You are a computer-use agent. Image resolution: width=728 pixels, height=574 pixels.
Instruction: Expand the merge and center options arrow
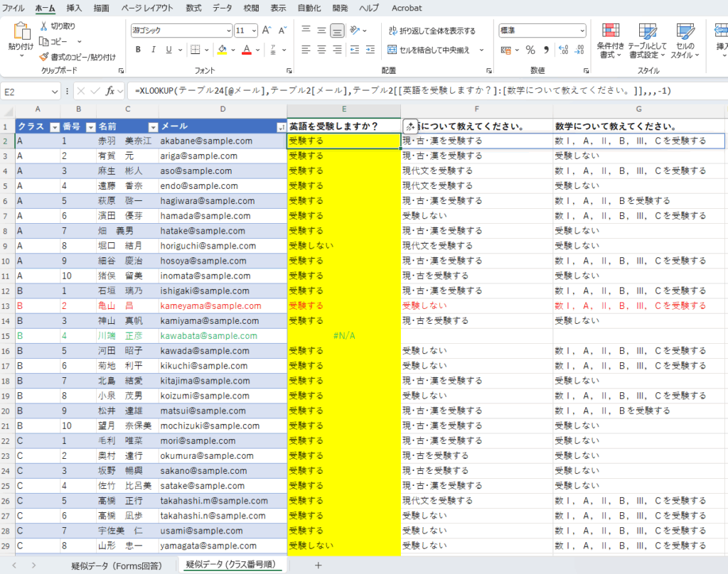pos(481,50)
